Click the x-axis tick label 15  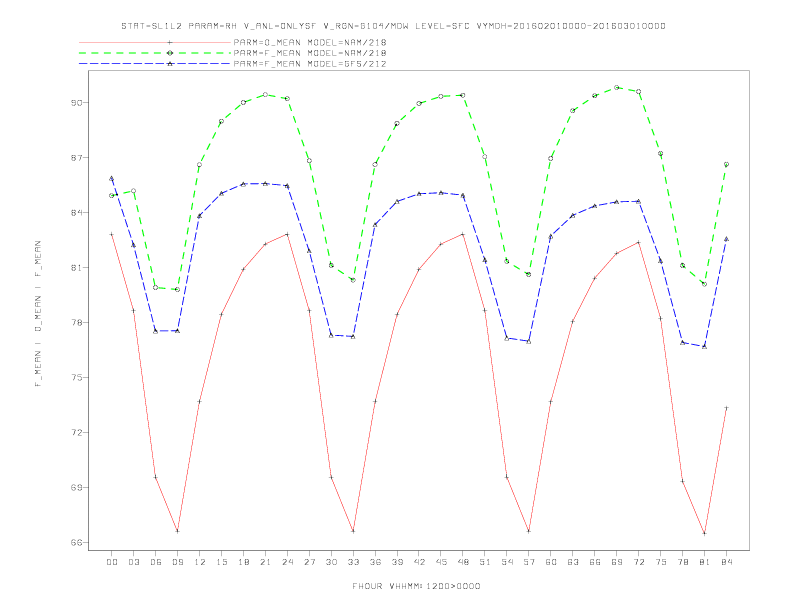[221, 562]
